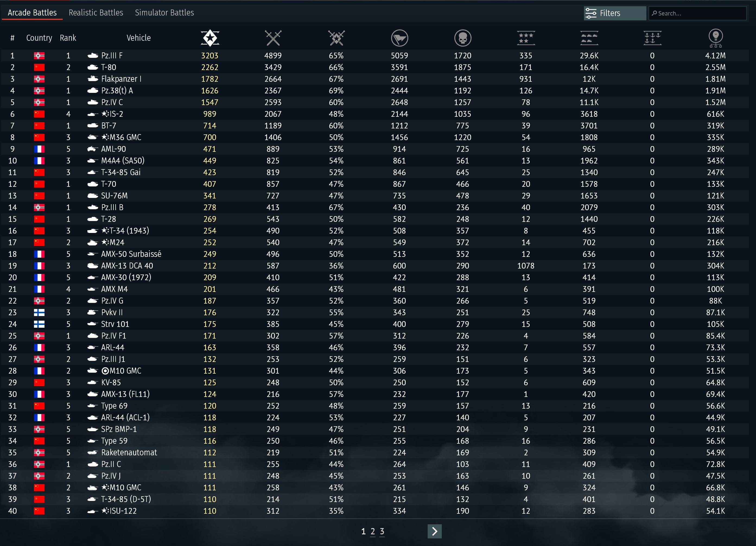Sort by skull deaths column icon
Image resolution: width=756 pixels, height=546 pixels.
(462, 38)
